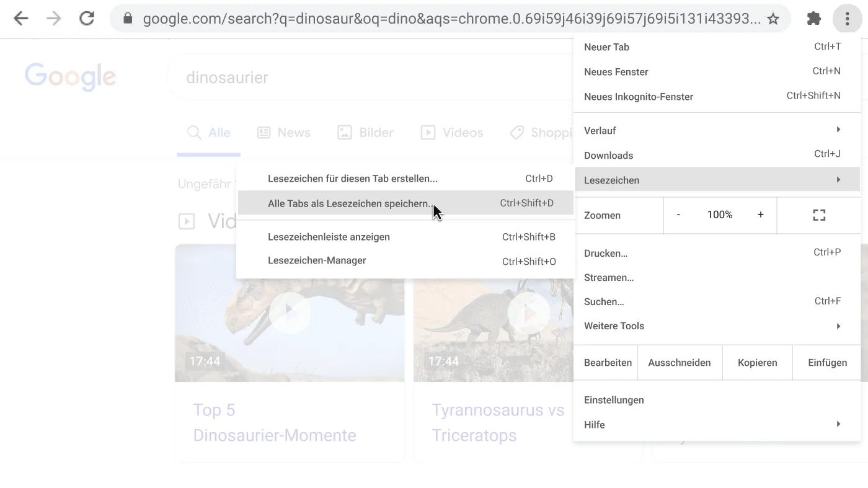Open the site security lock icon
This screenshot has width=868, height=488.
click(127, 18)
